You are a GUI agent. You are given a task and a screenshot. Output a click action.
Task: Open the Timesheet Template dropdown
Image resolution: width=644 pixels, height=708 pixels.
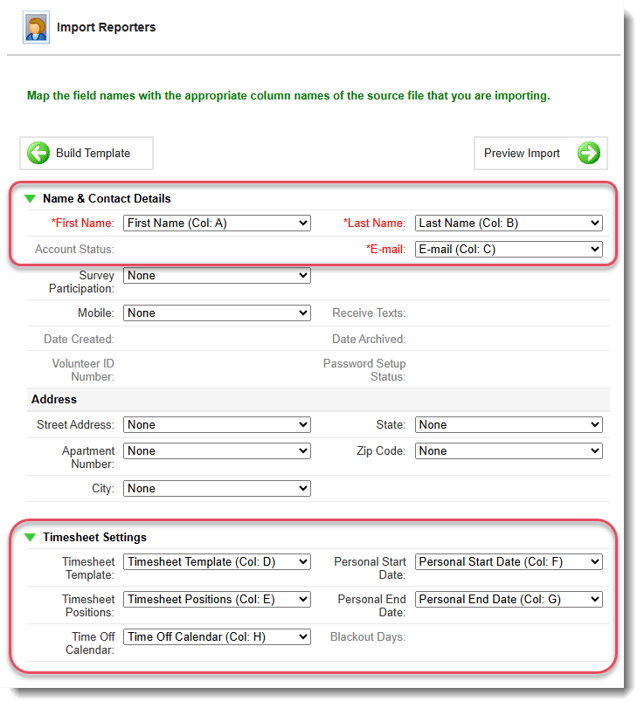(216, 562)
